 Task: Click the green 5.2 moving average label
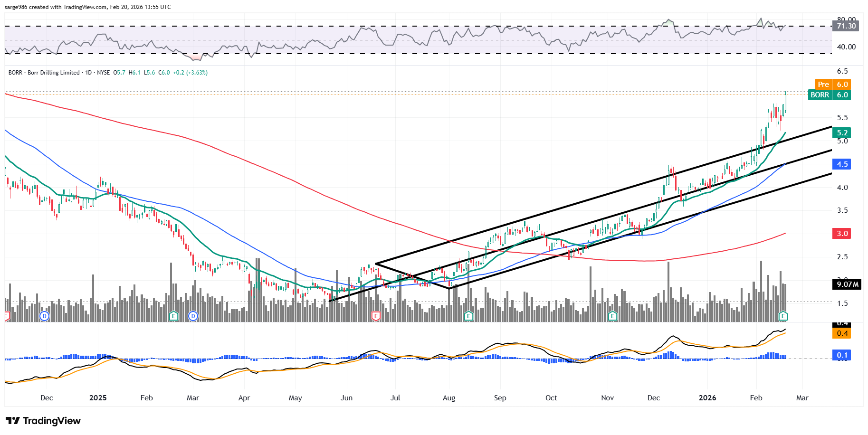[x=842, y=133]
